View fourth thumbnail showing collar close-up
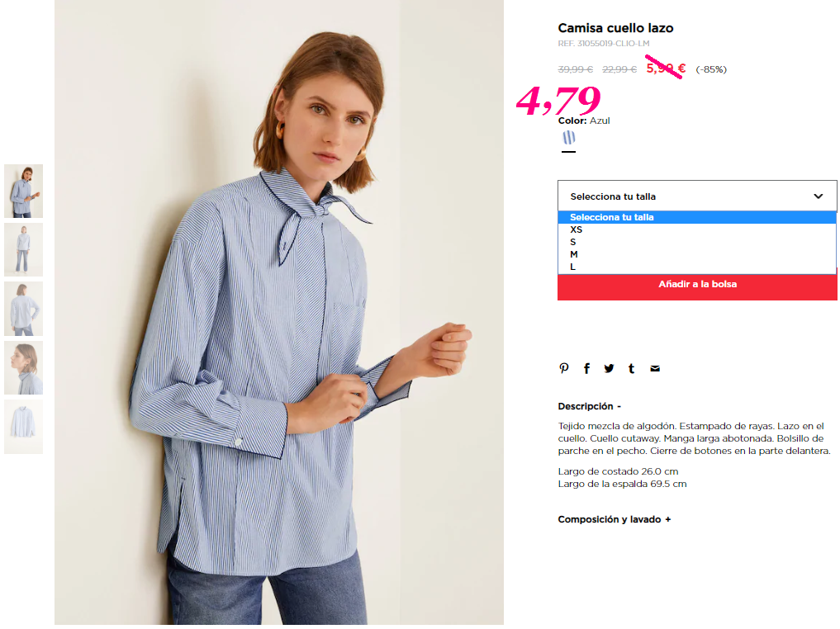 pos(24,368)
